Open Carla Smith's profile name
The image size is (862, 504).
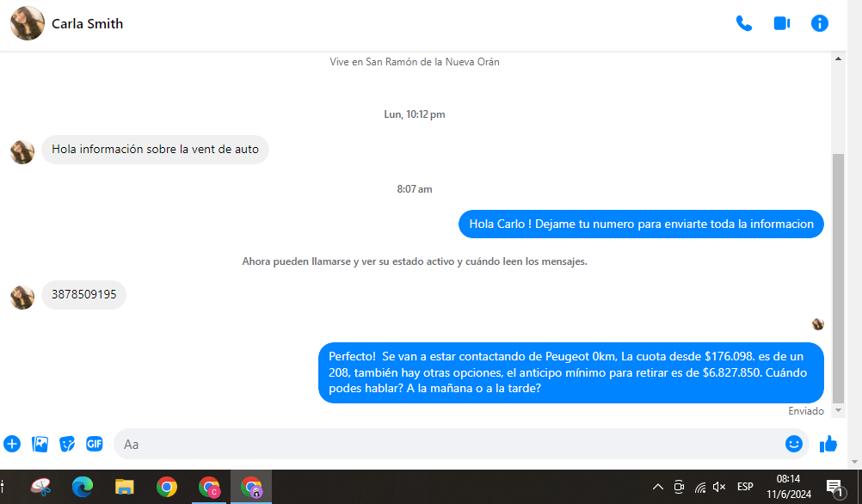pos(87,24)
